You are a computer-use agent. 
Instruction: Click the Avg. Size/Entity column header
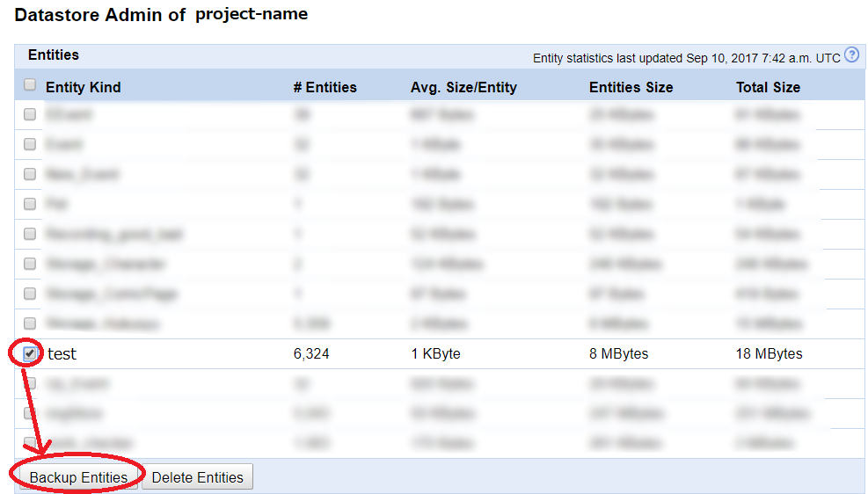(x=463, y=87)
